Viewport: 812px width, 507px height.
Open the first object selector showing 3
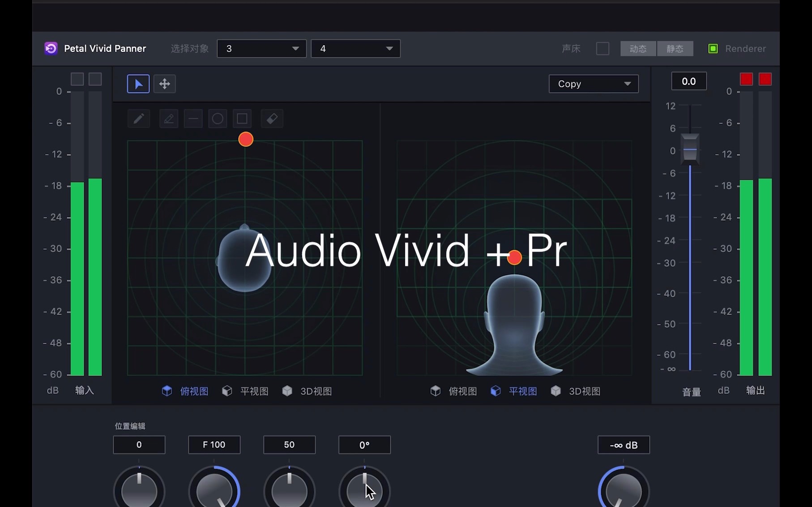pyautogui.click(x=261, y=48)
